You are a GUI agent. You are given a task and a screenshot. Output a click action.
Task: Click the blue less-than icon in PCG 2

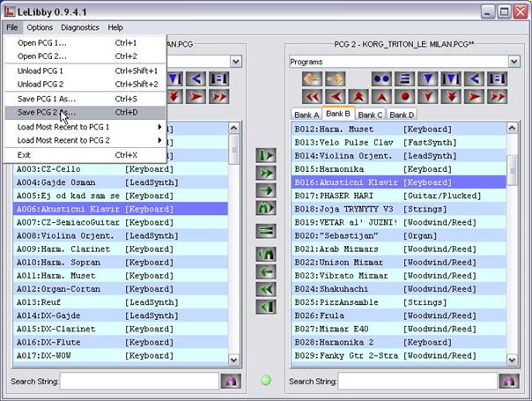click(x=474, y=78)
